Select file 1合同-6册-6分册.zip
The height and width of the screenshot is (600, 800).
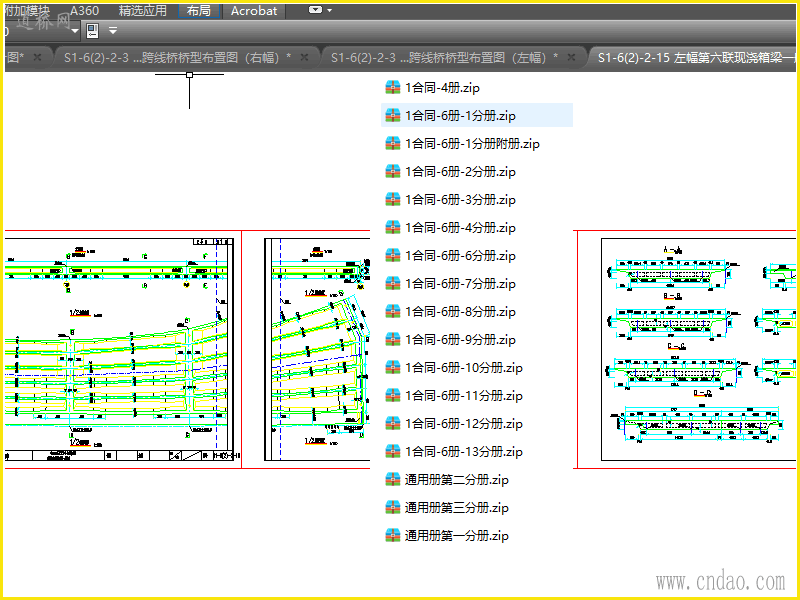460,256
